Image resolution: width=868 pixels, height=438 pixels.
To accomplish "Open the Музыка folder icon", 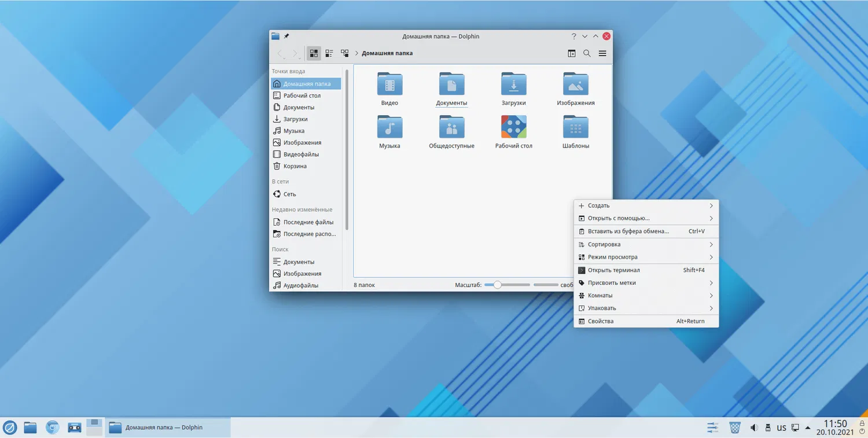I will click(389, 127).
